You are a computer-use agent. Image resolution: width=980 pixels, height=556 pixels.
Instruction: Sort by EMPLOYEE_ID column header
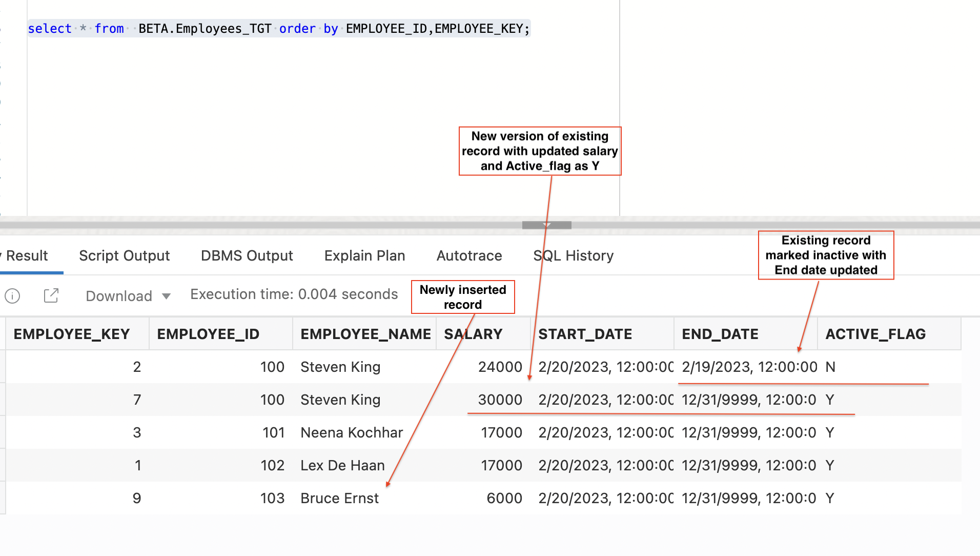[x=208, y=334]
